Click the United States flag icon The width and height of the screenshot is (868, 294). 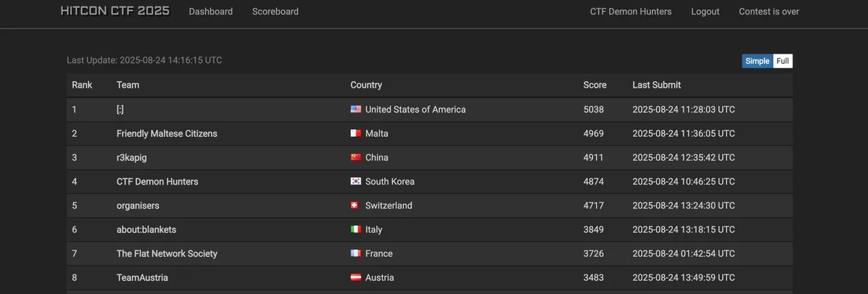coord(355,109)
